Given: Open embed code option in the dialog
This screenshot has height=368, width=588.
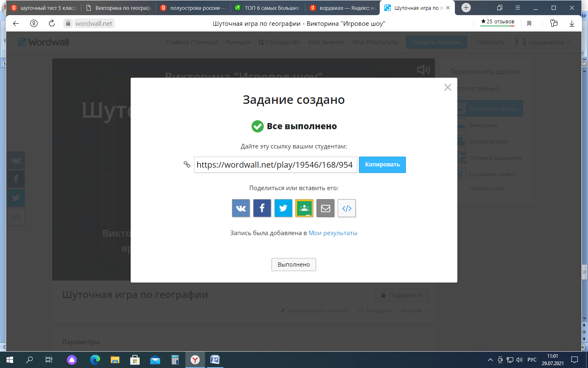Looking at the screenshot, I should click(x=347, y=208).
